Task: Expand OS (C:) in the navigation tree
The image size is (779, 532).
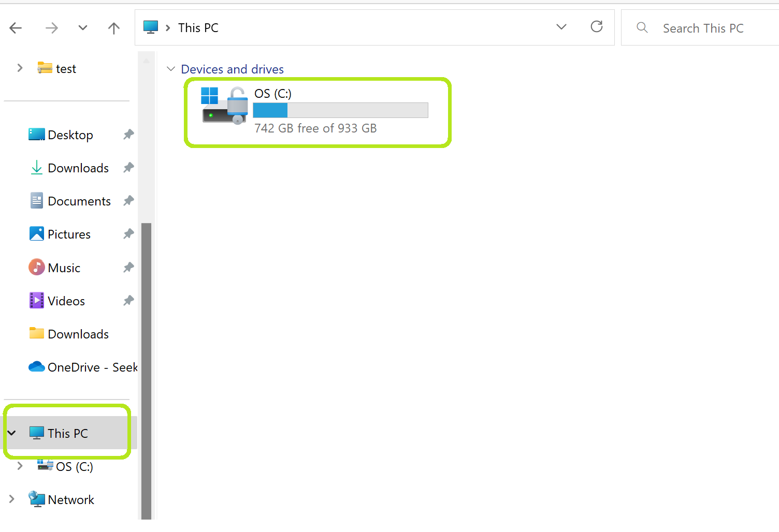Action: (x=20, y=466)
